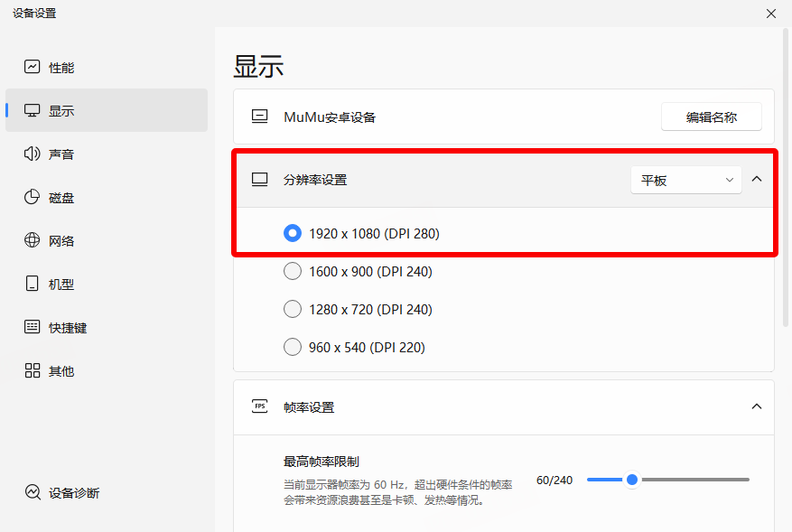Screen dimensions: 792x532
Task: Click the 设备诊断 diagnostics icon
Action: coord(33,492)
